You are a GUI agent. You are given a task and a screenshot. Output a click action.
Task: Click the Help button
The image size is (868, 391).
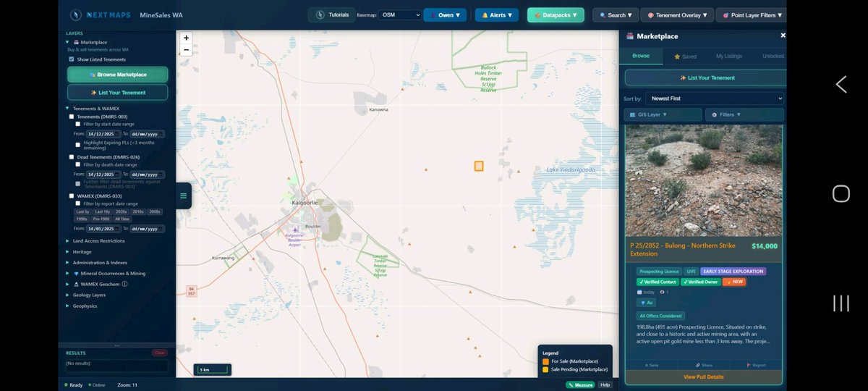pyautogui.click(x=605, y=385)
